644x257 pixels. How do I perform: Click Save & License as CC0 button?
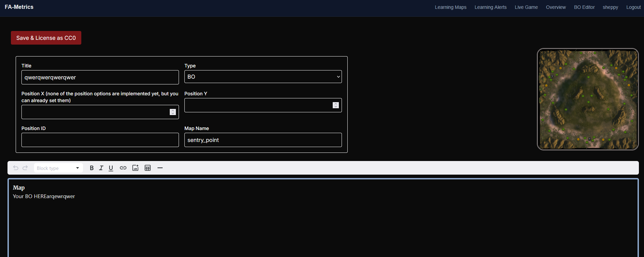[x=46, y=38]
